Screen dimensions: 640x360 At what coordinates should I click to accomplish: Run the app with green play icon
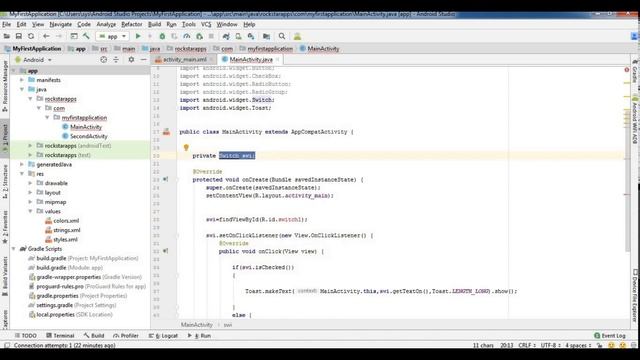click(138, 36)
